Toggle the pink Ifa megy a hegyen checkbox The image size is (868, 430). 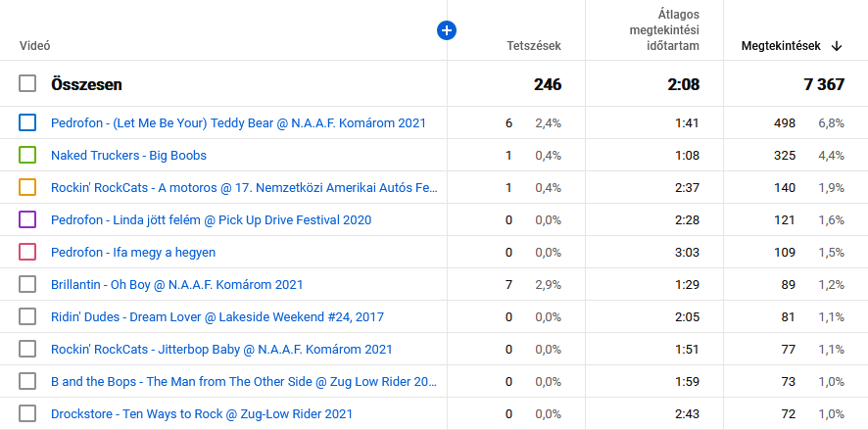27,253
